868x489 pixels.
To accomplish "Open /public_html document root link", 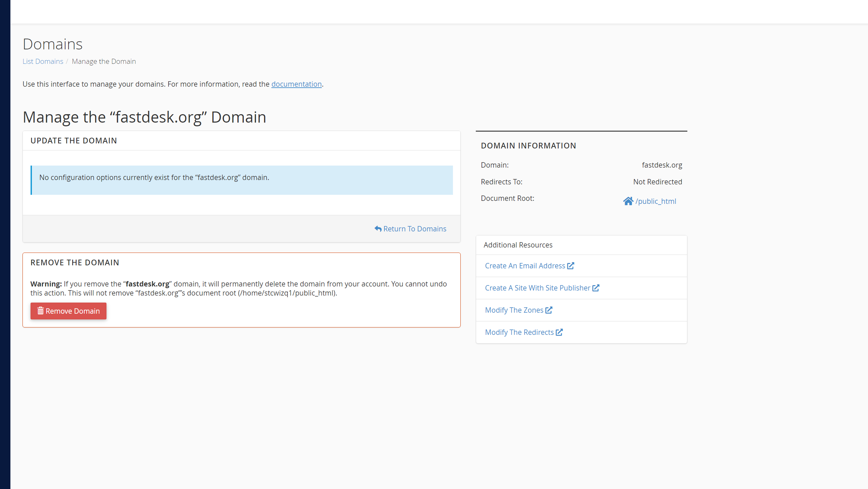I will [656, 201].
